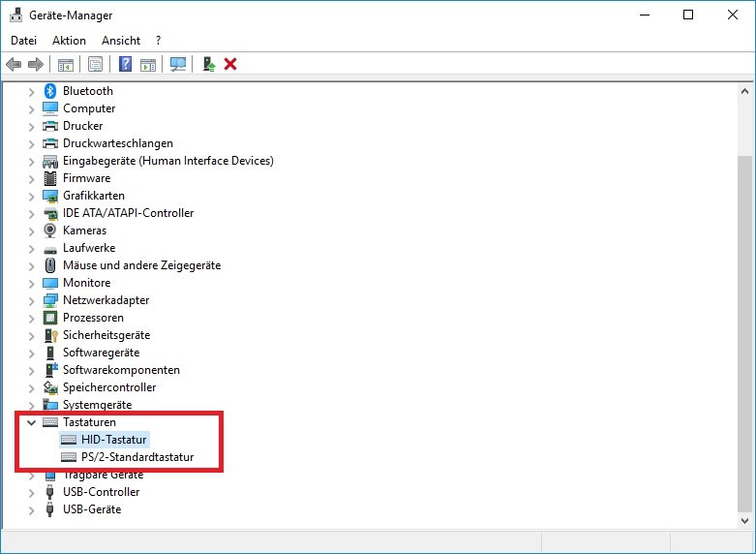Image resolution: width=756 pixels, height=554 pixels.
Task: Go back with the left arrow toolbar icon
Action: coord(14,64)
